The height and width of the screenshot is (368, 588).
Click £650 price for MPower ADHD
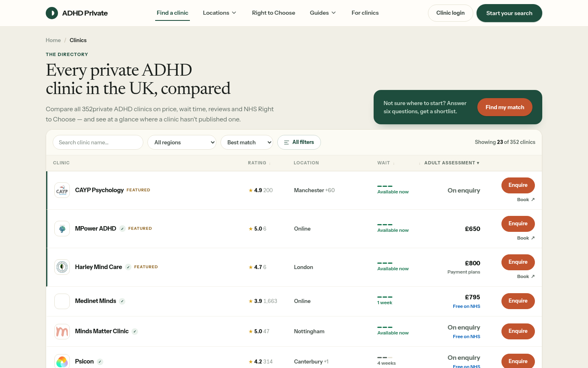tap(472, 229)
